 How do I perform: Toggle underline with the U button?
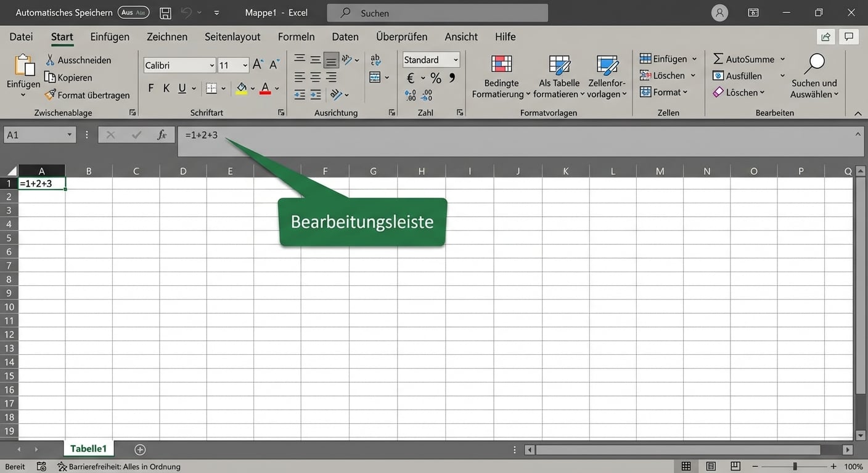pos(182,88)
